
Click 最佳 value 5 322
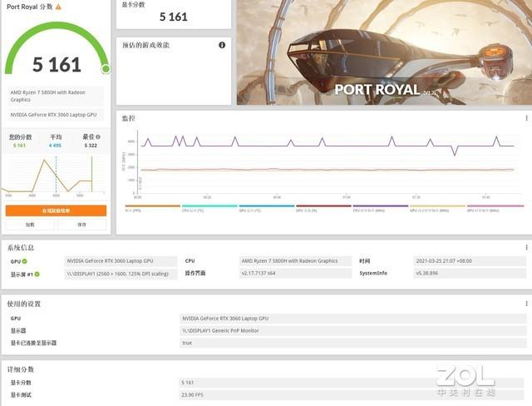[91, 146]
